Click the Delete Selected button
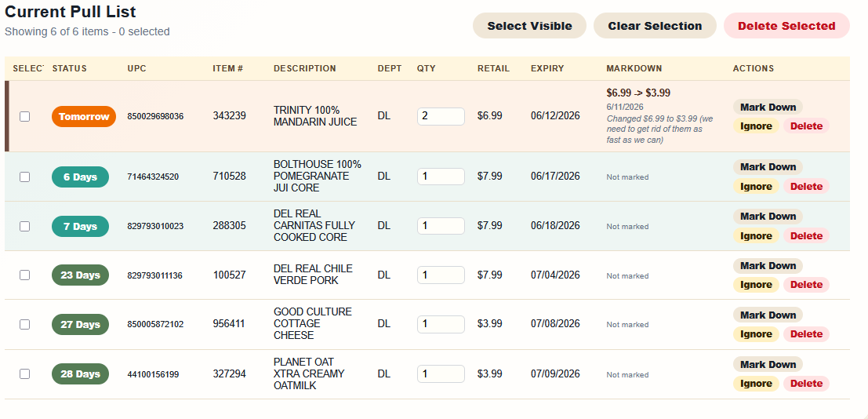 point(786,25)
